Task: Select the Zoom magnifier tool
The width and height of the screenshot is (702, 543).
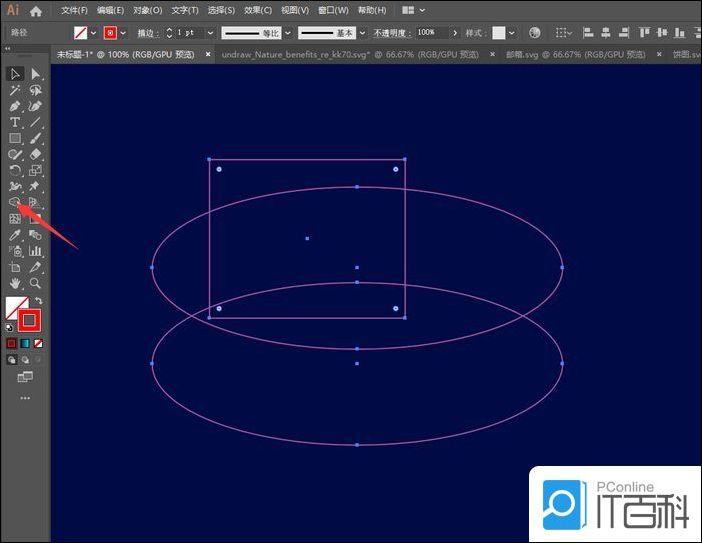Action: point(36,284)
